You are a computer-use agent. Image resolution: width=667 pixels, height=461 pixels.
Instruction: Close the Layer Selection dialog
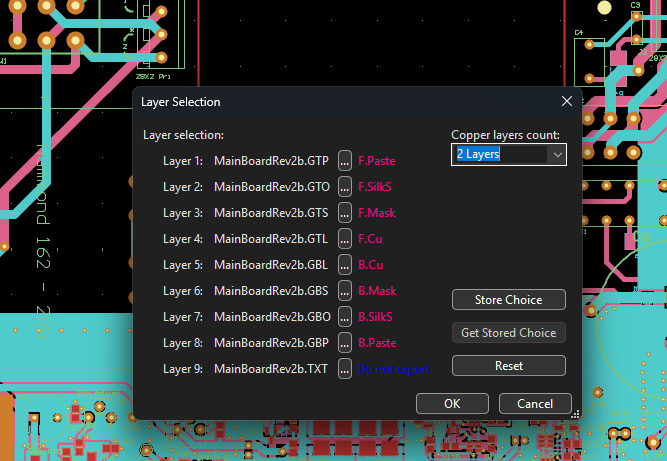click(x=567, y=101)
